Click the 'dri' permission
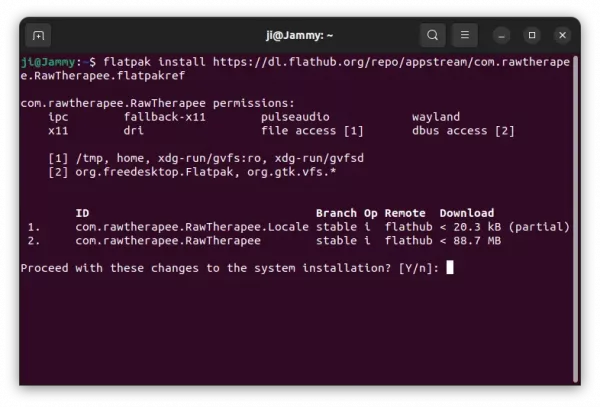This screenshot has height=407, width=600. [134, 131]
